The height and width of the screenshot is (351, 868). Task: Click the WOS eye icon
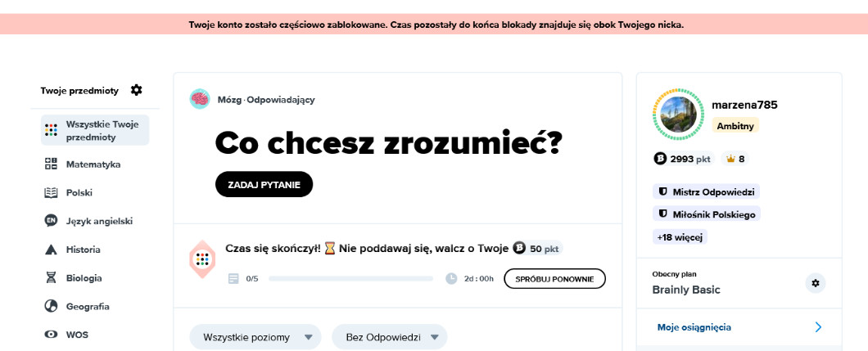(x=51, y=335)
